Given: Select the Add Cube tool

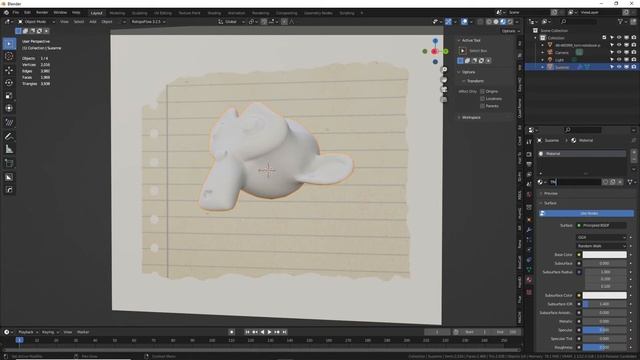Looking at the screenshot, I should [x=9, y=163].
